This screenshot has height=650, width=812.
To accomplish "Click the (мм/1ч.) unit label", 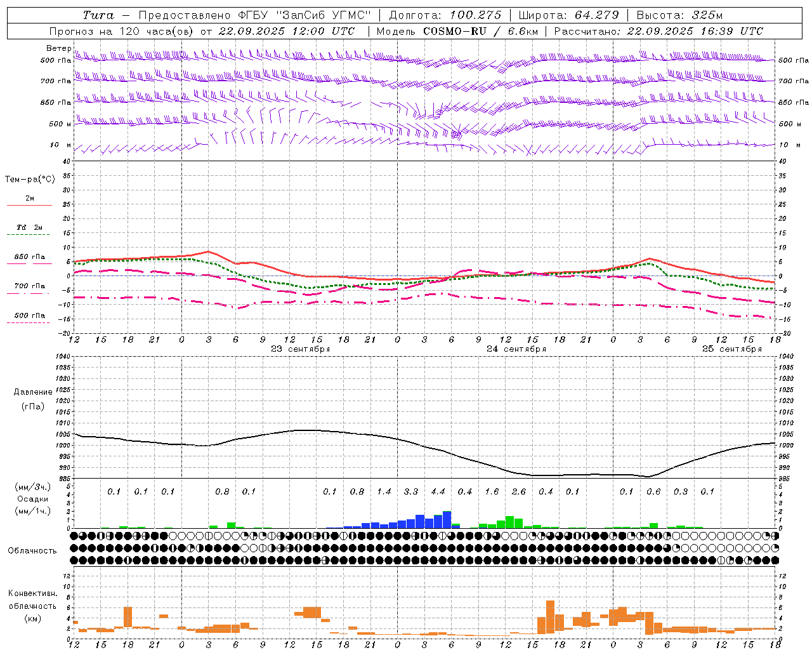I will (x=32, y=510).
